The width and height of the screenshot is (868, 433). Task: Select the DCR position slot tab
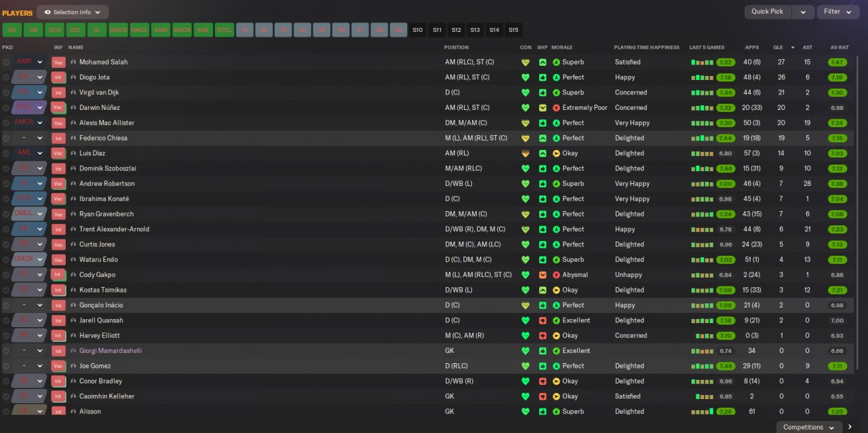[x=54, y=30]
